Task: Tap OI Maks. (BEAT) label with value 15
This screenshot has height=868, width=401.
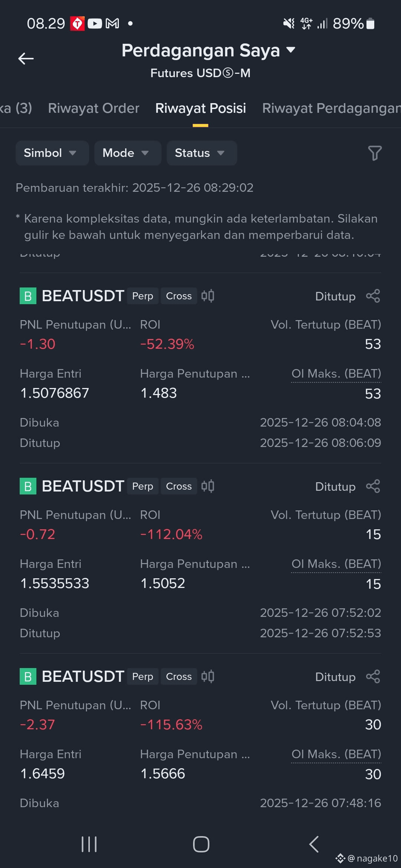Action: (x=336, y=564)
